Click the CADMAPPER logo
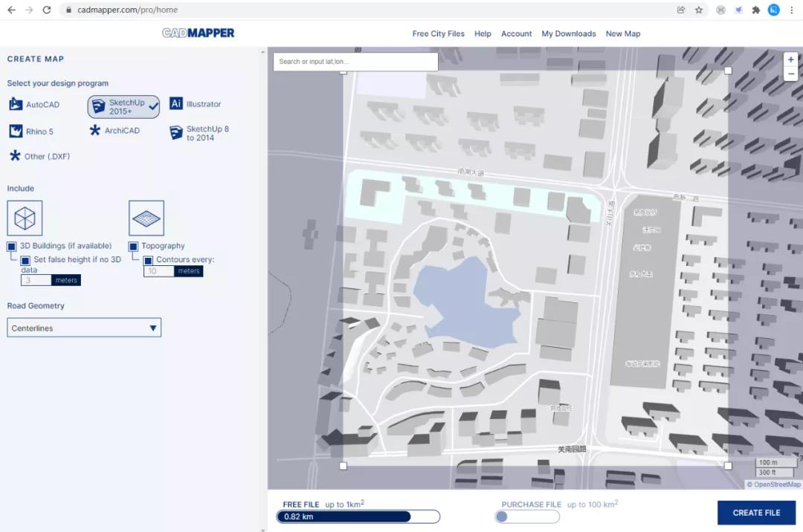Viewport: 803px width, 532px height. [199, 33]
